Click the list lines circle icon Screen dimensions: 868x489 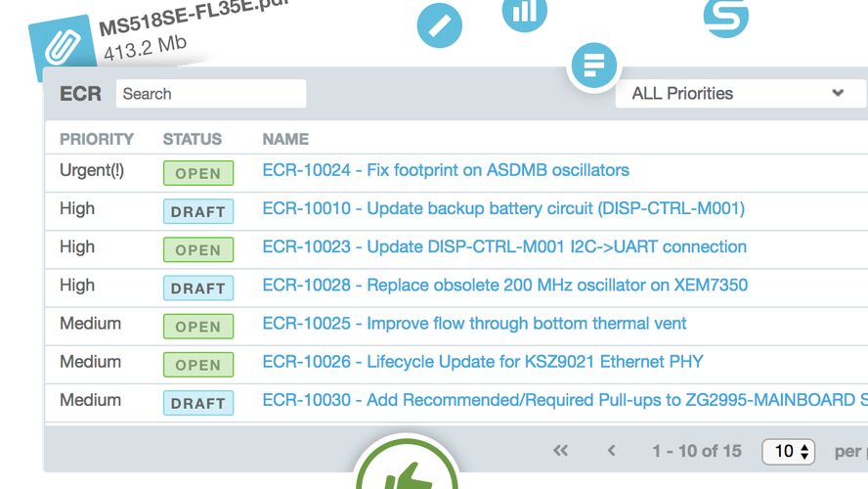tap(594, 66)
